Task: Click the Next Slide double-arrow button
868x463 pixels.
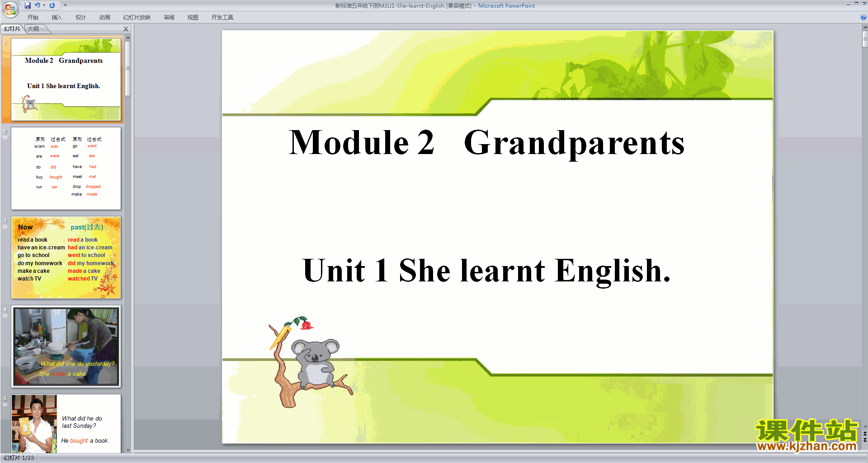Action: pos(865,440)
